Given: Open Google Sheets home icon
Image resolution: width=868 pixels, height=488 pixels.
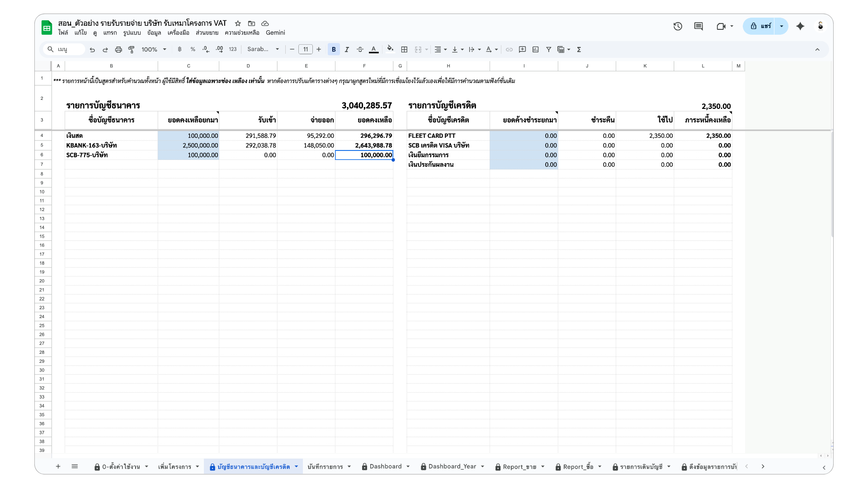Looking at the screenshot, I should pyautogui.click(x=47, y=28).
